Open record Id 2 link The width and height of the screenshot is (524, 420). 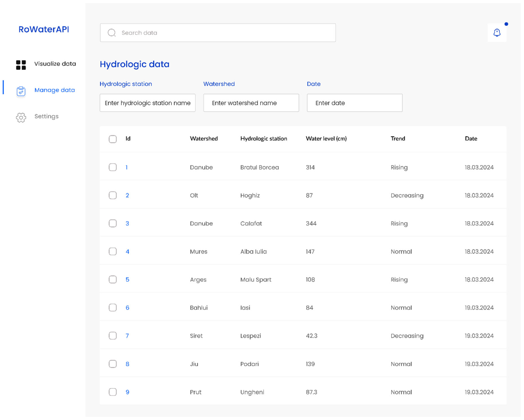point(127,195)
